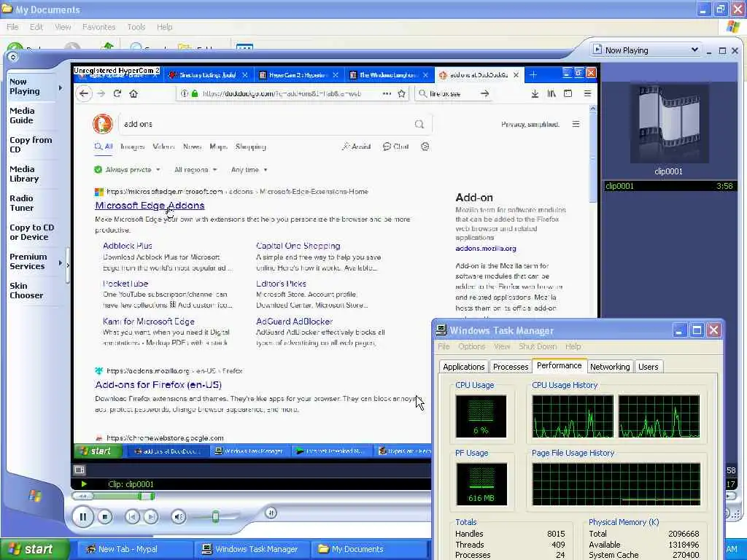747x560 pixels.
Task: Click the left CPU Usage History graph
Action: click(573, 416)
